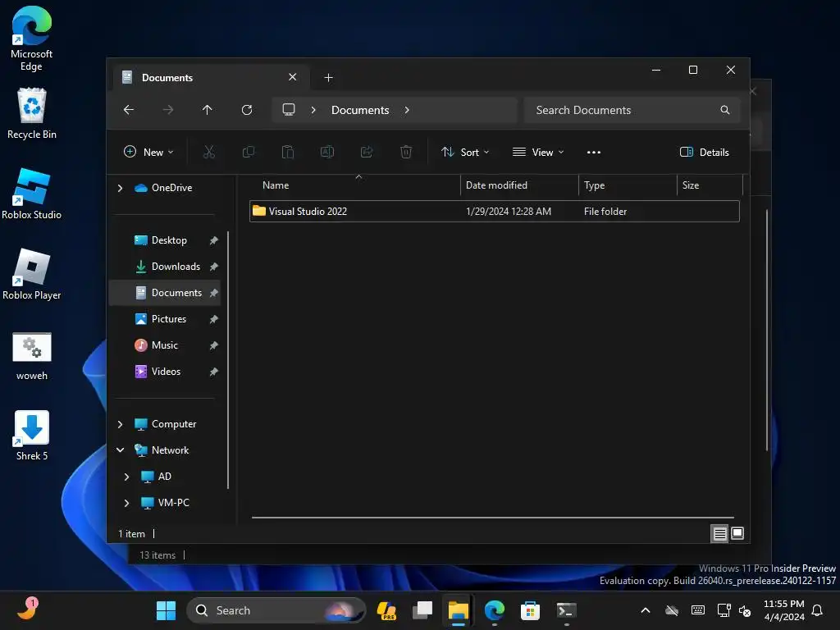Show hidden system tray icons
840x630 pixels.
646,610
